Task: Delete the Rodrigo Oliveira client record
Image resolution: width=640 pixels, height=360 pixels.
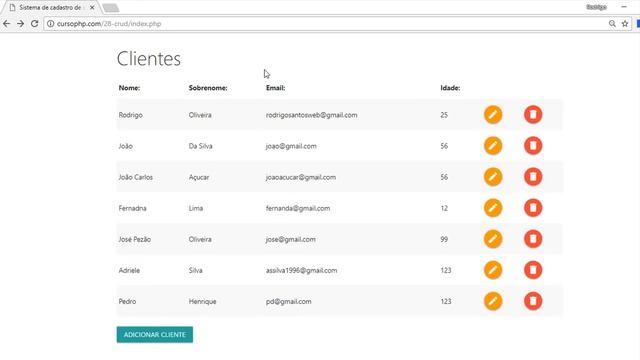Action: point(533,115)
